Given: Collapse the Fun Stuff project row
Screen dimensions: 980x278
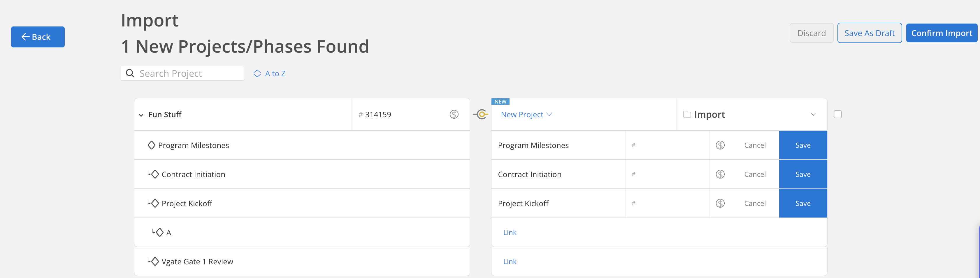Looking at the screenshot, I should tap(141, 115).
